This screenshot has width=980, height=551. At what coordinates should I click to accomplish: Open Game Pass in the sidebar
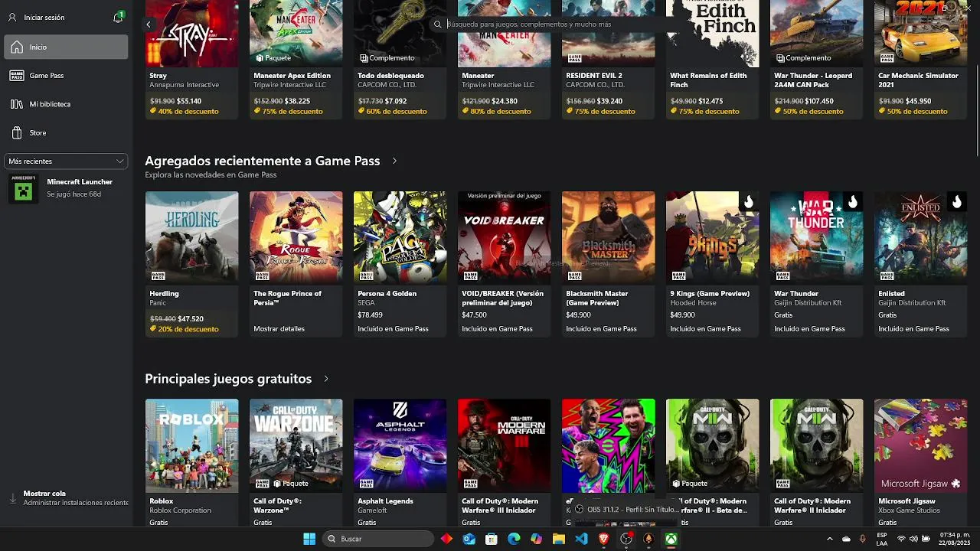tap(67, 76)
